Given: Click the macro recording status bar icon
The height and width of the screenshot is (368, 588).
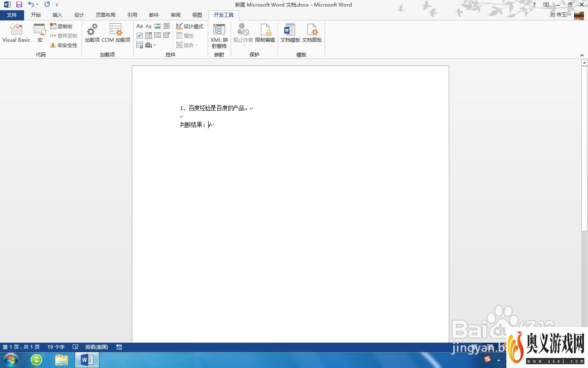Looking at the screenshot, I should point(119,347).
